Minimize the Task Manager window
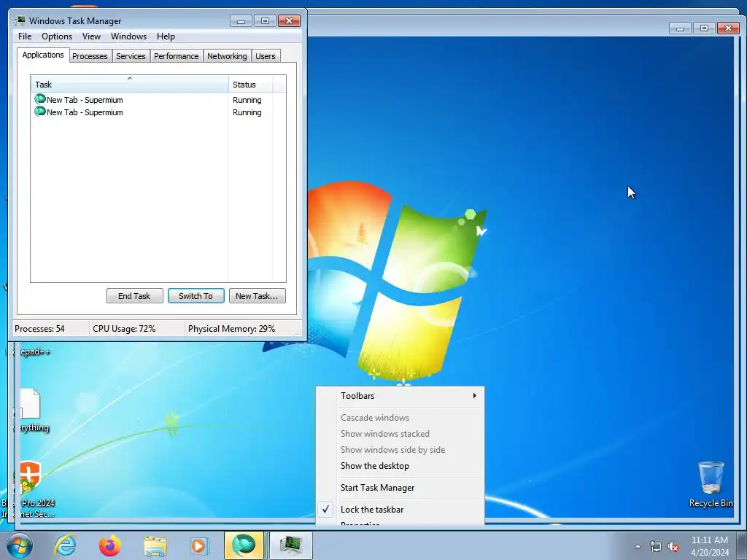The image size is (747, 560). click(241, 21)
